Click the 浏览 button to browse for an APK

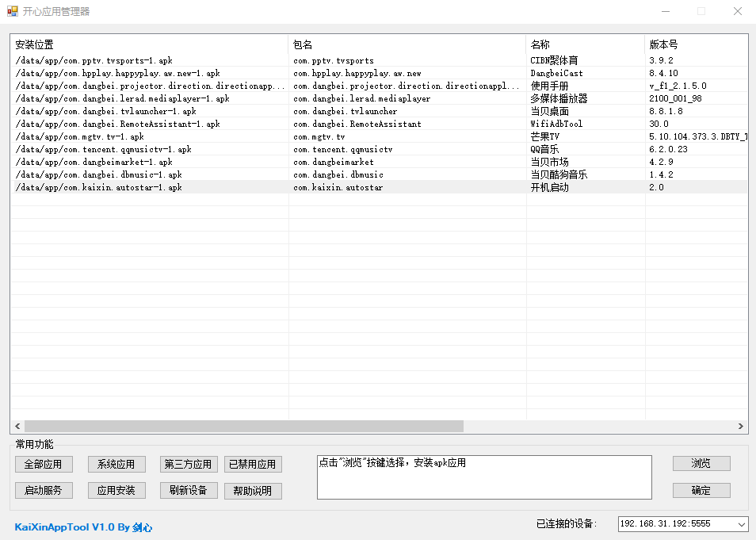pyautogui.click(x=701, y=464)
